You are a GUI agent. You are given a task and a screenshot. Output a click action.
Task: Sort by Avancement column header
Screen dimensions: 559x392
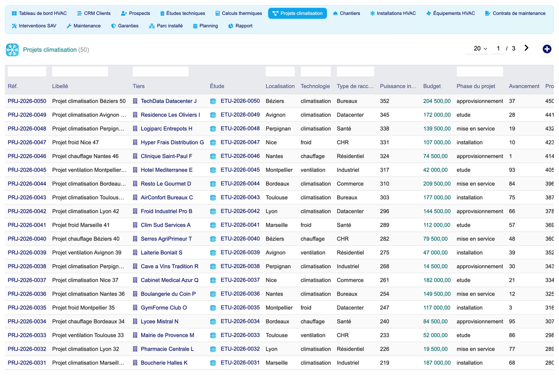coord(524,86)
